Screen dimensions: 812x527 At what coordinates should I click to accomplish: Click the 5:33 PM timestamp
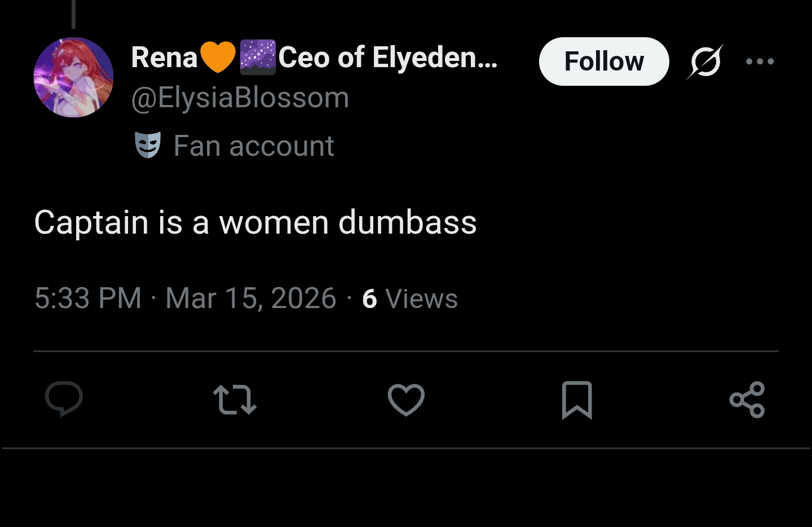88,298
